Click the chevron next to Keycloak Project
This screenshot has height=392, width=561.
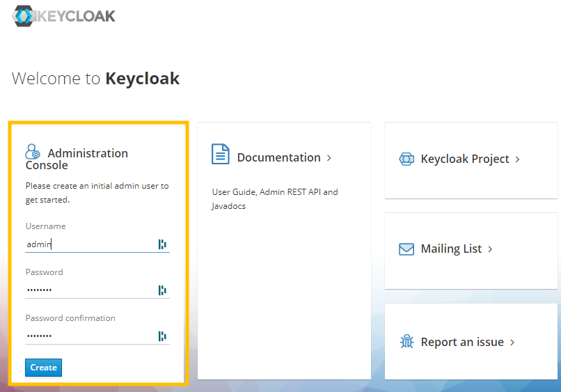tap(517, 159)
